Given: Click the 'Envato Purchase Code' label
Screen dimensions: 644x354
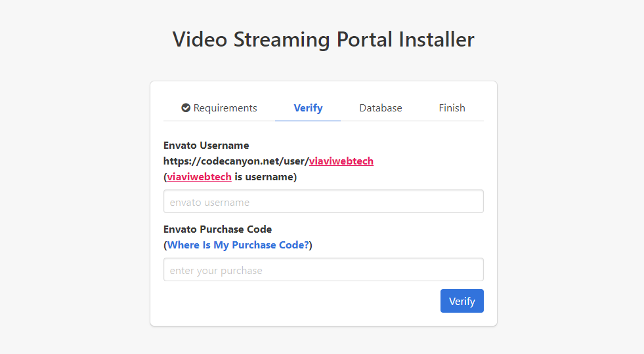Looking at the screenshot, I should click(x=217, y=229).
